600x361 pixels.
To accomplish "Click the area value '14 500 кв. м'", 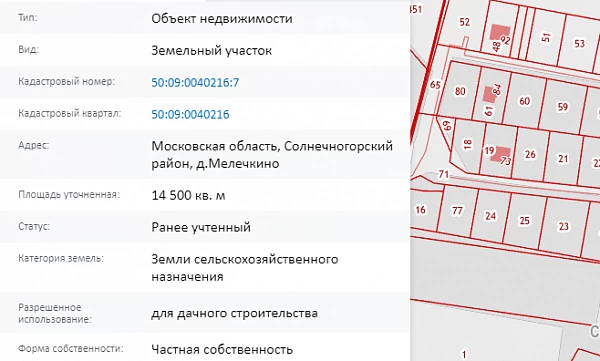I will click(188, 196).
